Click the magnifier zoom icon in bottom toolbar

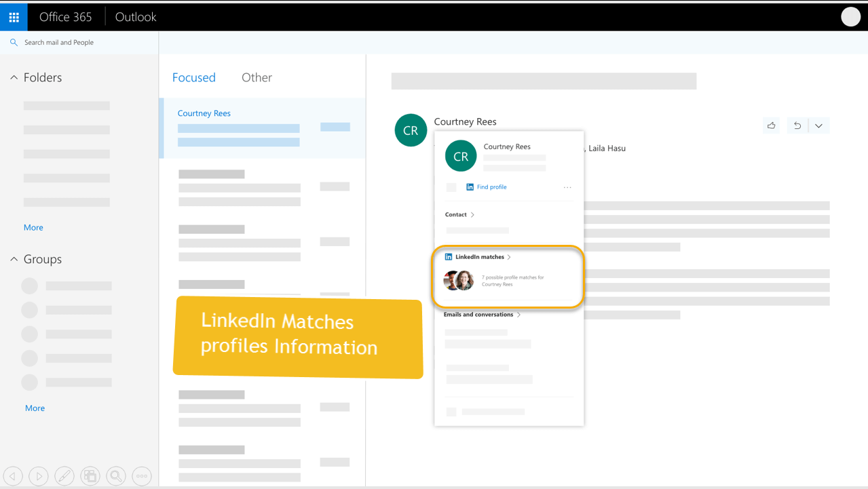[116, 476]
